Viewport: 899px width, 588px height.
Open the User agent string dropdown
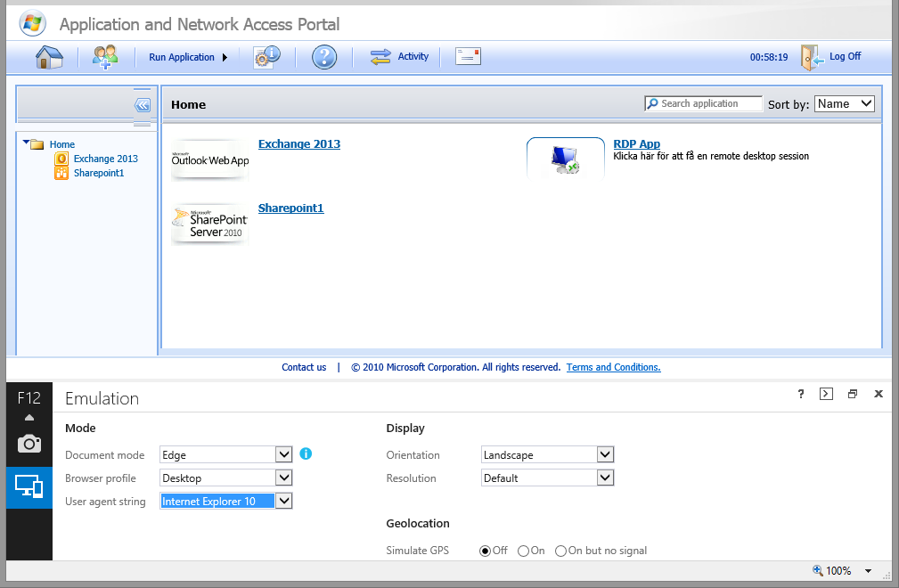pos(284,501)
